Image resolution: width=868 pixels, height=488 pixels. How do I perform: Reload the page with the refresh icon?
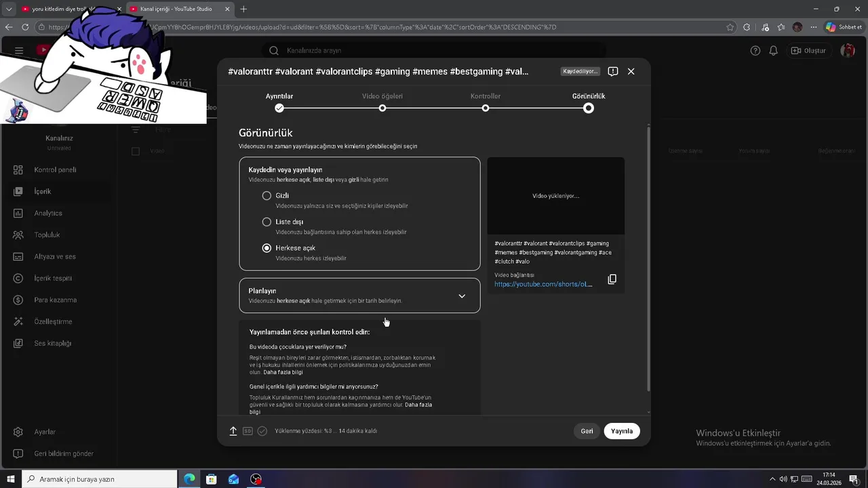click(x=25, y=27)
